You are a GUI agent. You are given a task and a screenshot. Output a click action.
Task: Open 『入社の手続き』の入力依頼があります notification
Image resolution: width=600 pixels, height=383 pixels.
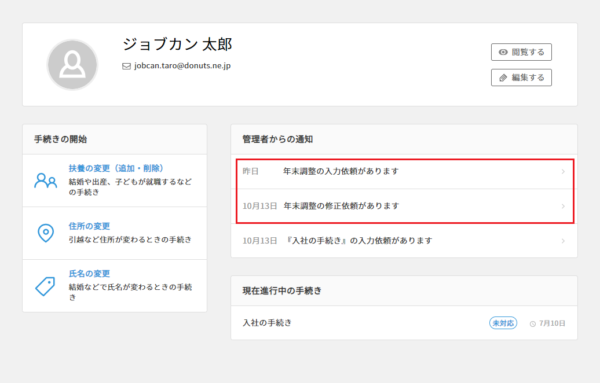[404, 241]
